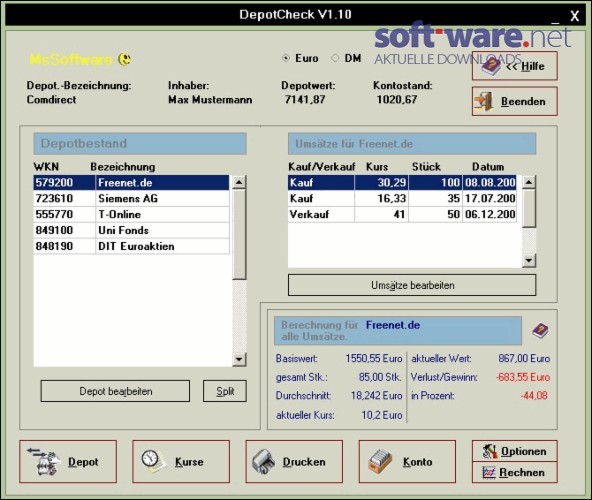This screenshot has height=500, width=592.
Task: Select the T-Online depot row
Action: (x=131, y=215)
